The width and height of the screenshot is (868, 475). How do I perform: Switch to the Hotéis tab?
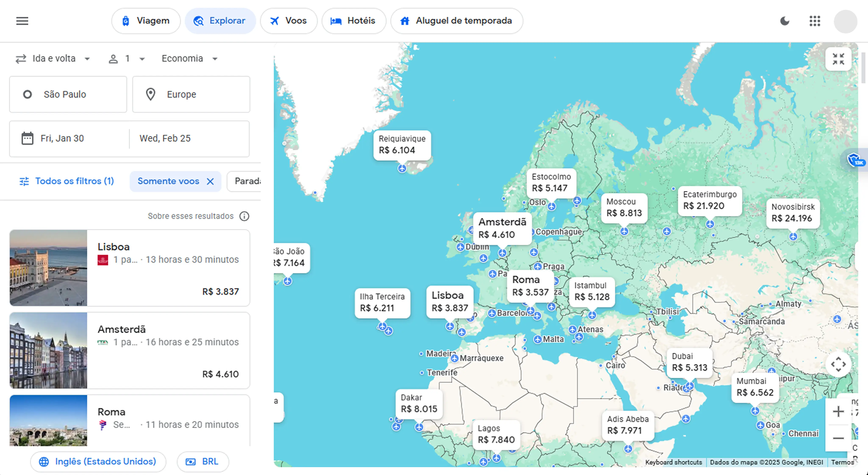click(x=353, y=21)
